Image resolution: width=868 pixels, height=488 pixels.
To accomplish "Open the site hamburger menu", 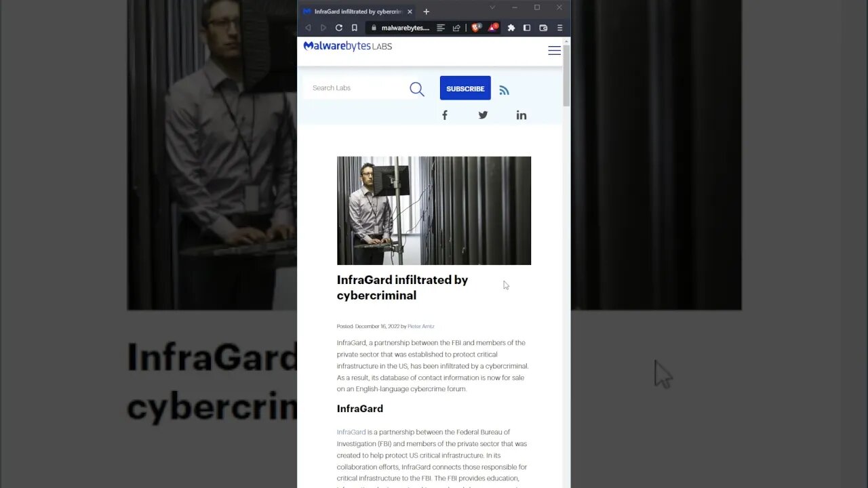I will [x=554, y=51].
